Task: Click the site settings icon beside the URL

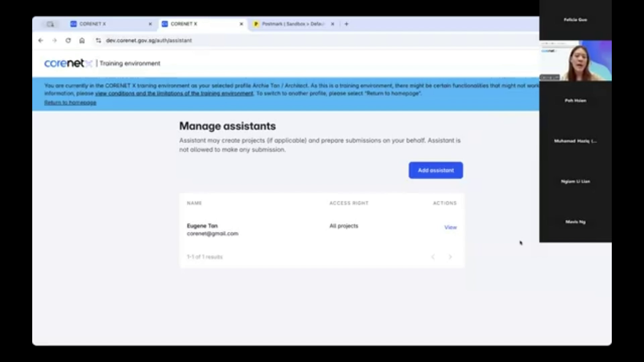Action: coord(98,40)
